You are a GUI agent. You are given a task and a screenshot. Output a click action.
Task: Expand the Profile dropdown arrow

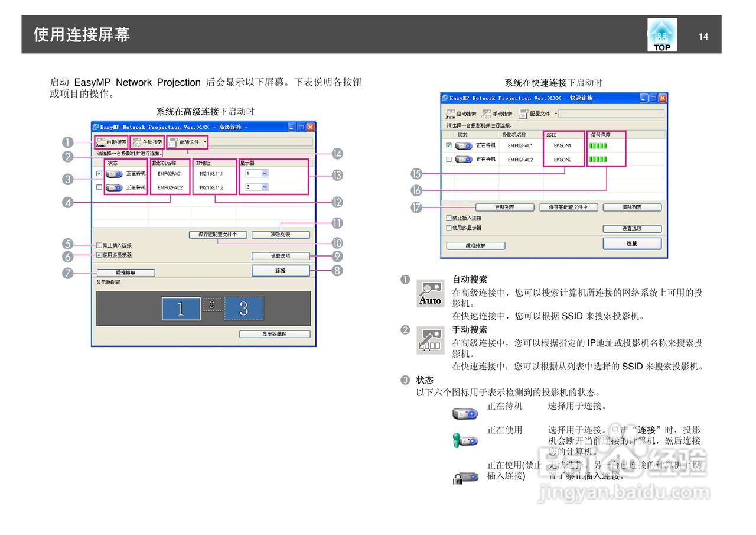tap(205, 142)
